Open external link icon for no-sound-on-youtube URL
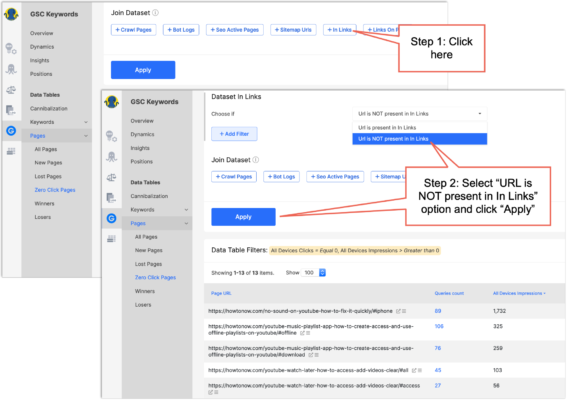Screen dimensions: 568x402 pos(398,311)
